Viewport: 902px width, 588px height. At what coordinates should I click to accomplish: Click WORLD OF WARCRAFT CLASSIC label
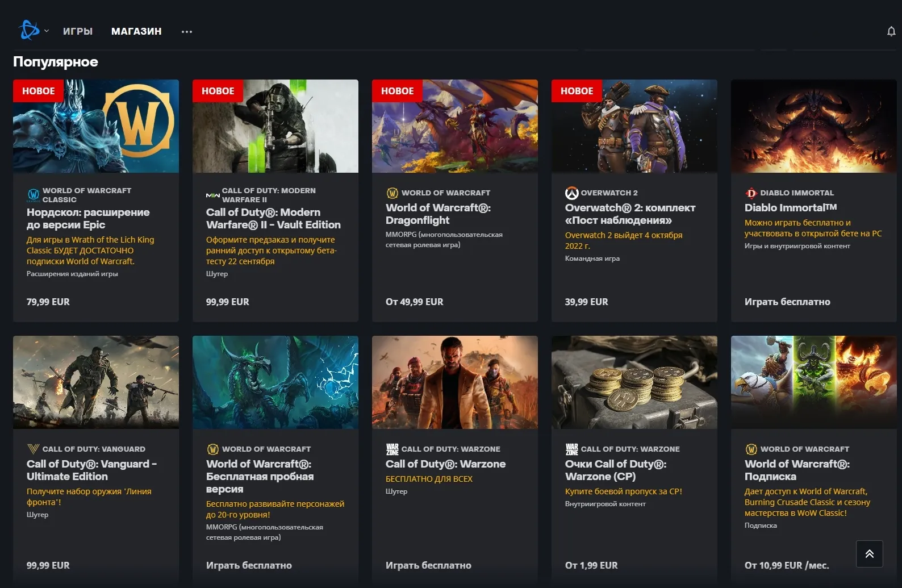click(87, 195)
